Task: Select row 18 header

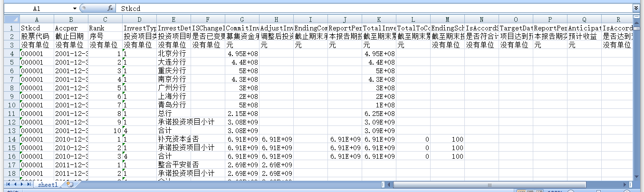Action: click(12, 173)
